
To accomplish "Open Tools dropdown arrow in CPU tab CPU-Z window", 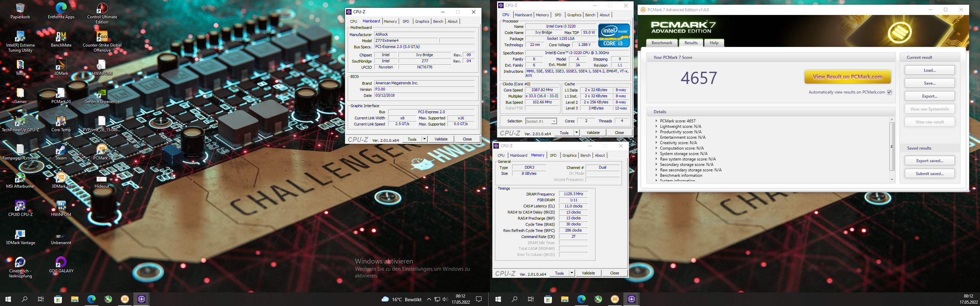I will tap(576, 133).
